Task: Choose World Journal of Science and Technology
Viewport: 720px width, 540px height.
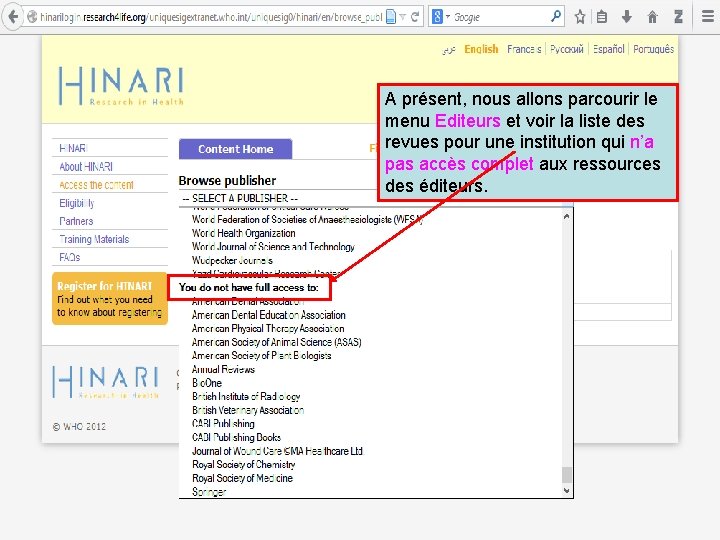Action: 273,247
